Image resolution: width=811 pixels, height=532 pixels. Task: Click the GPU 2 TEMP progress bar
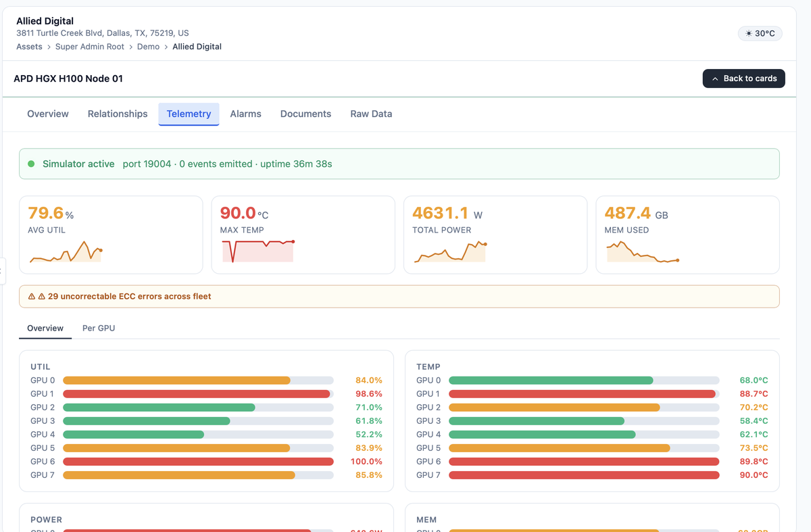[x=584, y=408]
